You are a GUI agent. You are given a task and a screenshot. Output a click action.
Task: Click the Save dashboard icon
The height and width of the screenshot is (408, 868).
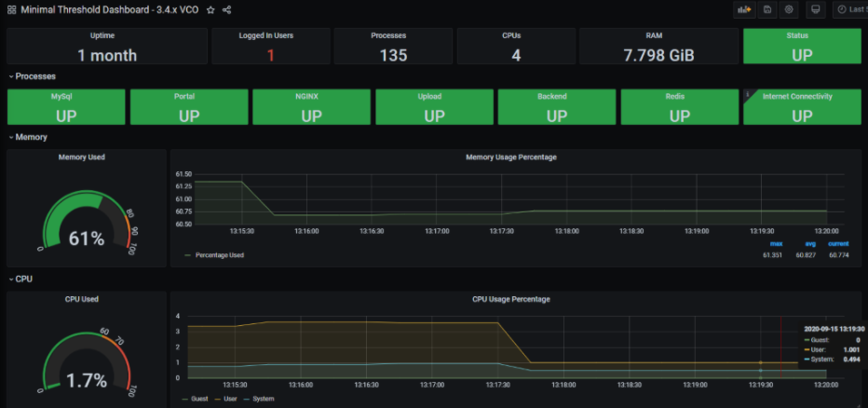click(766, 9)
